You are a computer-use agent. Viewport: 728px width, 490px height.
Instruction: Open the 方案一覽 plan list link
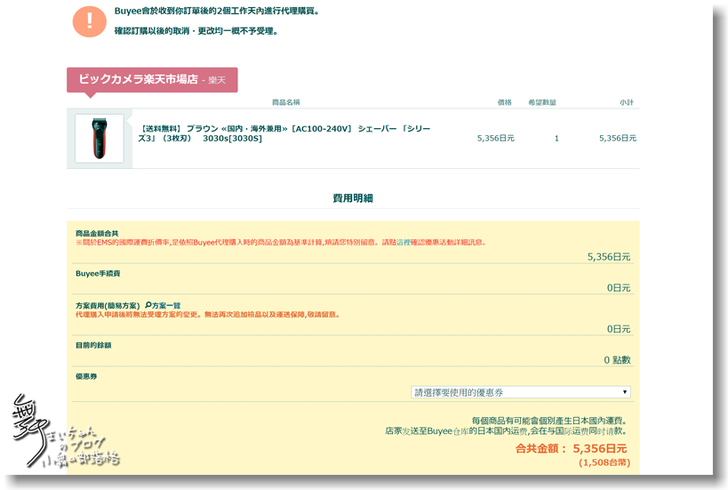167,305
